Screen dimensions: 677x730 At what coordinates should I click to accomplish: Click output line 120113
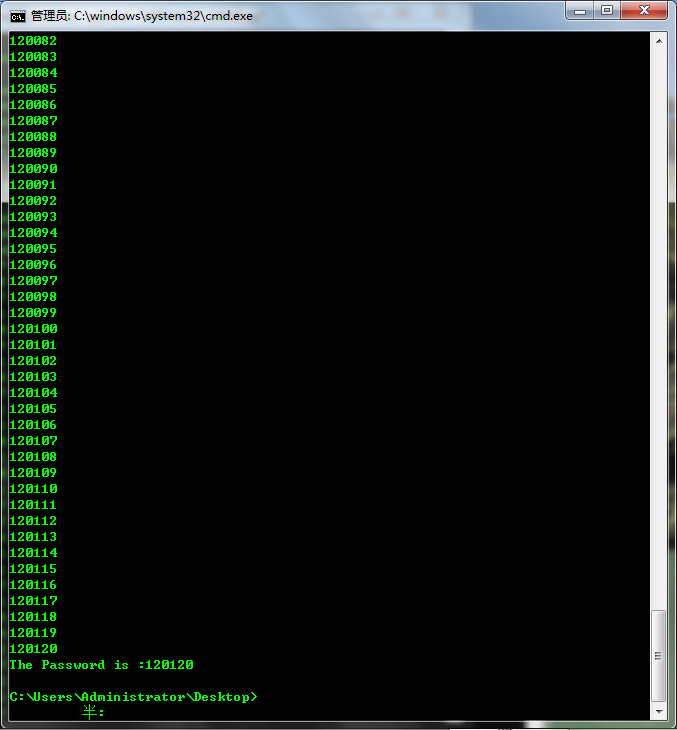tap(33, 537)
